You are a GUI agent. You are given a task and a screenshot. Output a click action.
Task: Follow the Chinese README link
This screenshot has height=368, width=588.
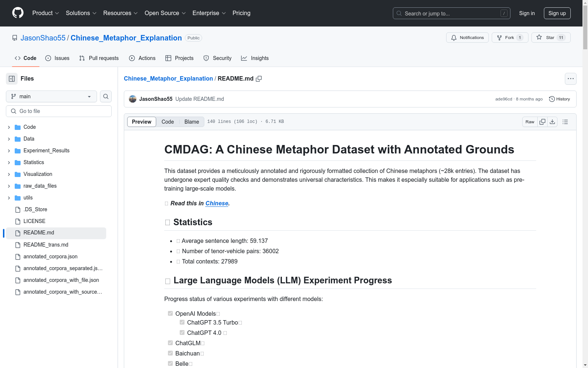[x=217, y=204]
